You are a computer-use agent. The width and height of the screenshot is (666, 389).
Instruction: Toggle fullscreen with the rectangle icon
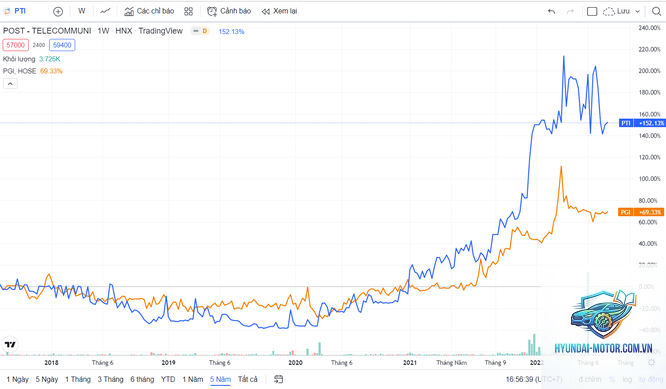click(592, 11)
